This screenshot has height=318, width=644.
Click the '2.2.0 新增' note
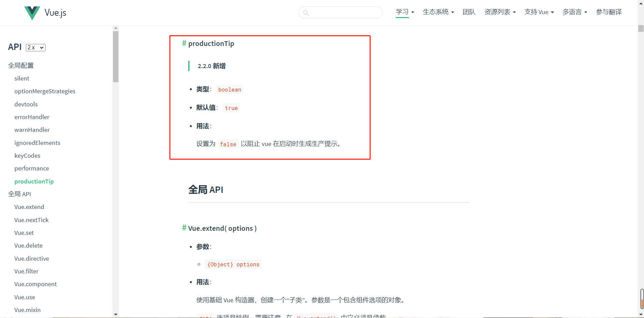[212, 66]
